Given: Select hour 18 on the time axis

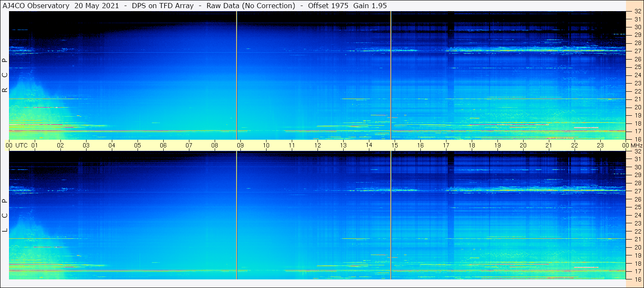Looking at the screenshot, I should (x=472, y=145).
